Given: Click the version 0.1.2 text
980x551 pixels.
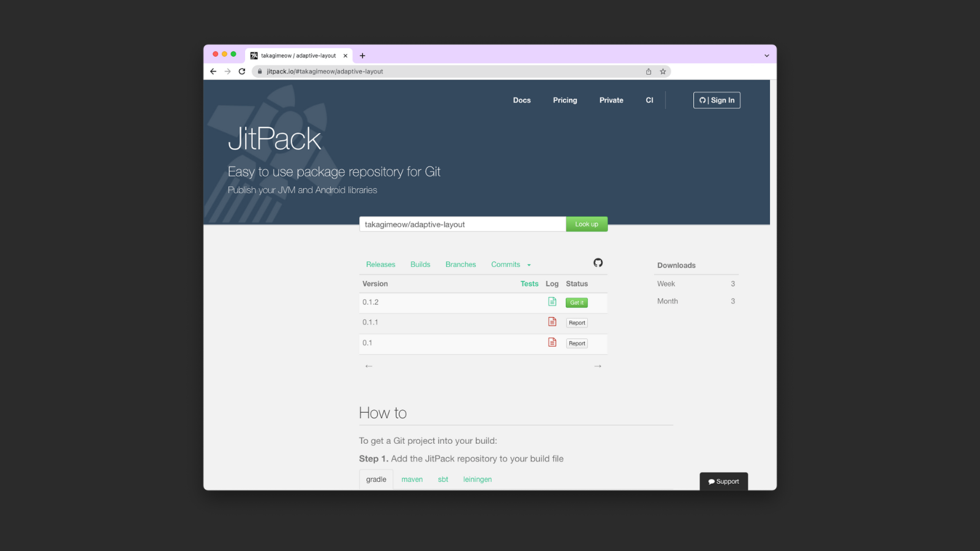Looking at the screenshot, I should point(371,302).
